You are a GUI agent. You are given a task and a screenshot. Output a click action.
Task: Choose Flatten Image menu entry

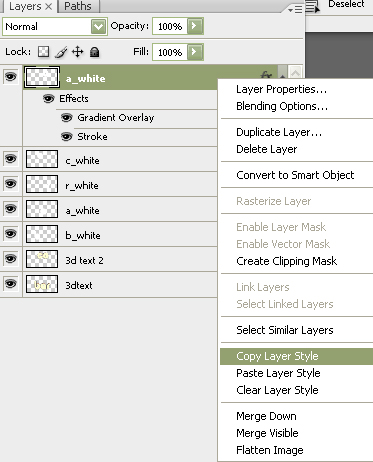[x=270, y=450]
